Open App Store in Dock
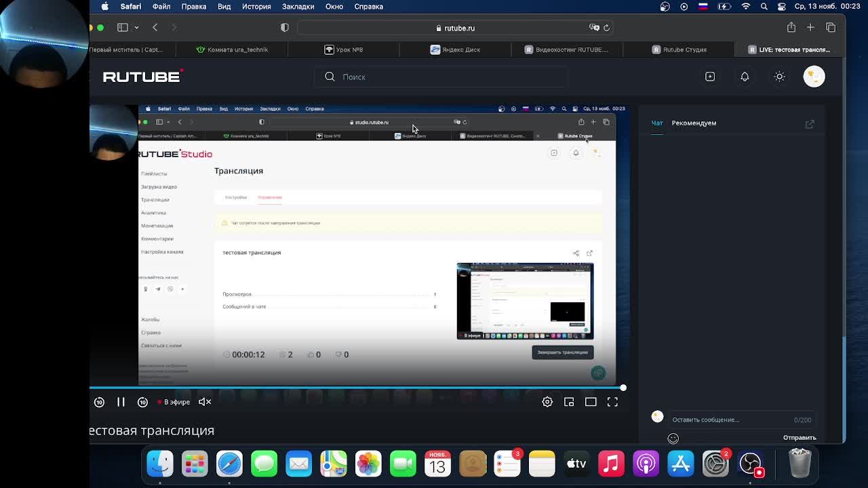This screenshot has width=868, height=488. [680, 464]
